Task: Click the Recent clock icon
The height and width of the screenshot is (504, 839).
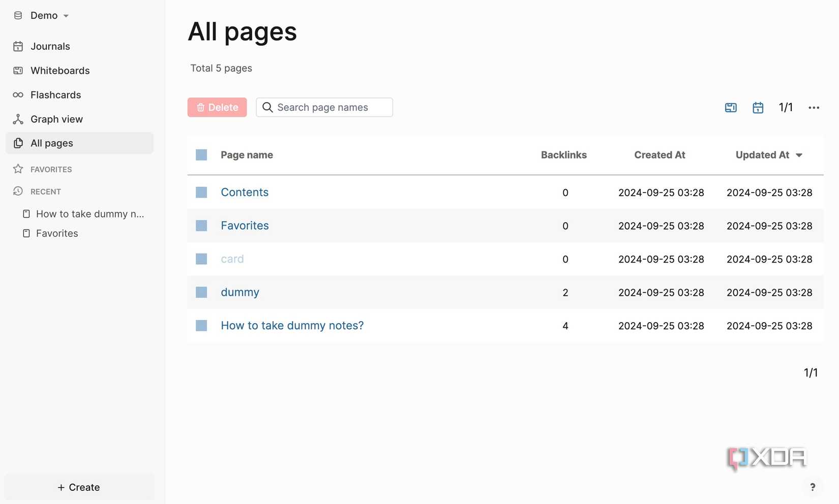Action: (x=18, y=192)
